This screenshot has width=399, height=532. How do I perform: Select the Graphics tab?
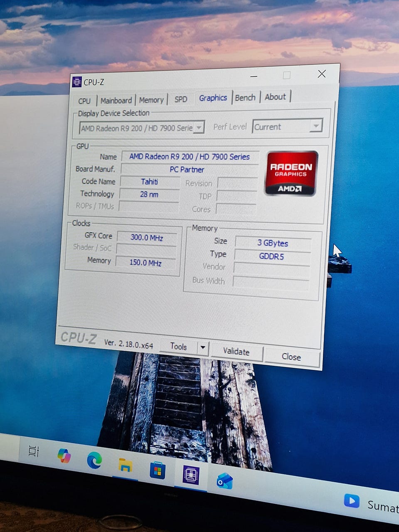(x=213, y=98)
